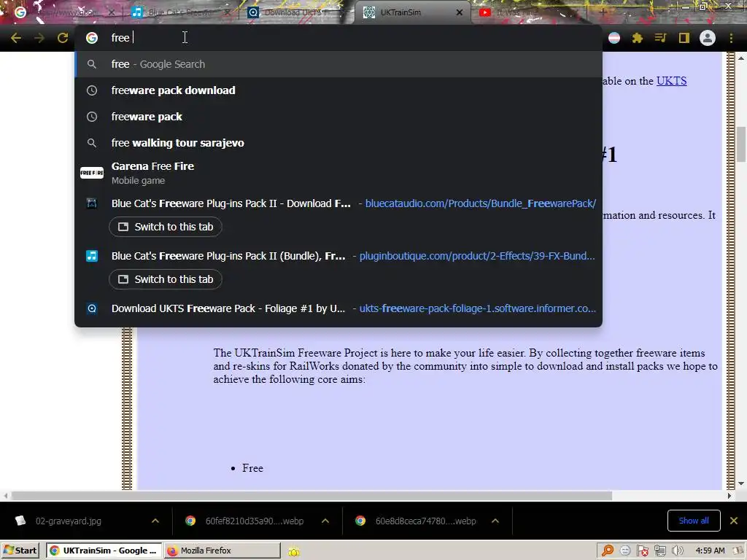This screenshot has height=560, width=747.
Task: Switch to Mozilla Firefox in the taskbar
Action: click(x=222, y=551)
